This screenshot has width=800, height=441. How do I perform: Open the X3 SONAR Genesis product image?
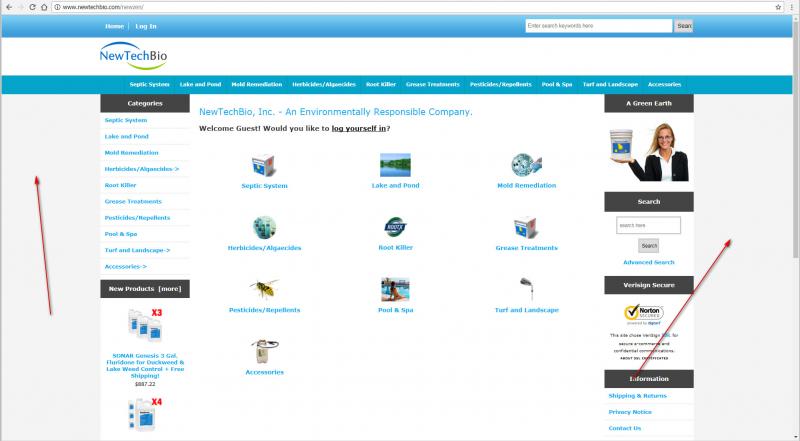pos(145,325)
